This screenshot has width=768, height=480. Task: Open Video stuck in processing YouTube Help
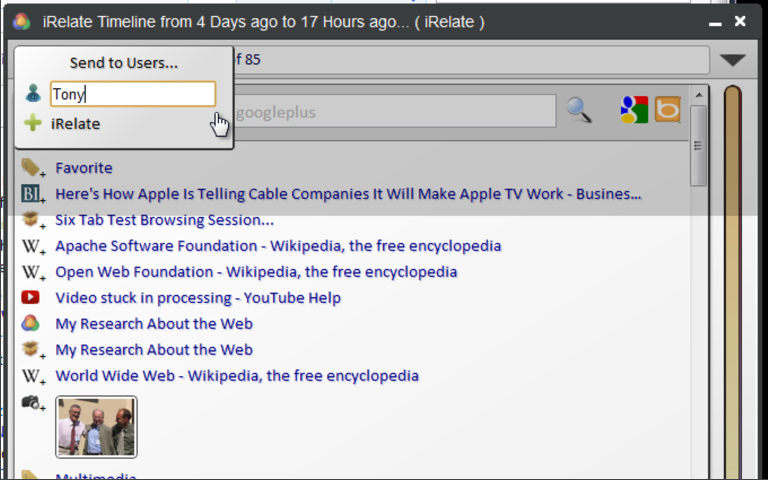point(198,298)
